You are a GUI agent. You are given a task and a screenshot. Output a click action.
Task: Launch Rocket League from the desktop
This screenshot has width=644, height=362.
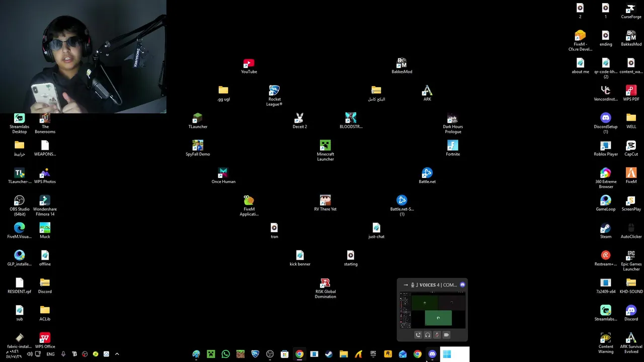(x=274, y=96)
